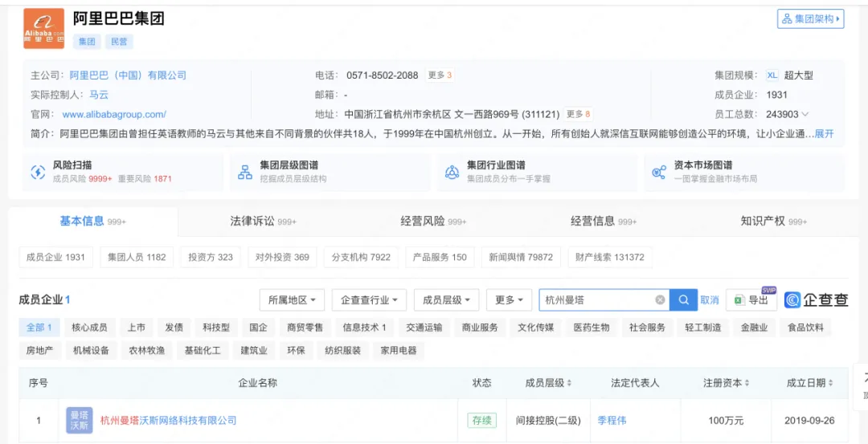Viewport: 868px width, 444px height.
Task: Select 分支机构 7922 sub-tab
Action: [x=361, y=257]
